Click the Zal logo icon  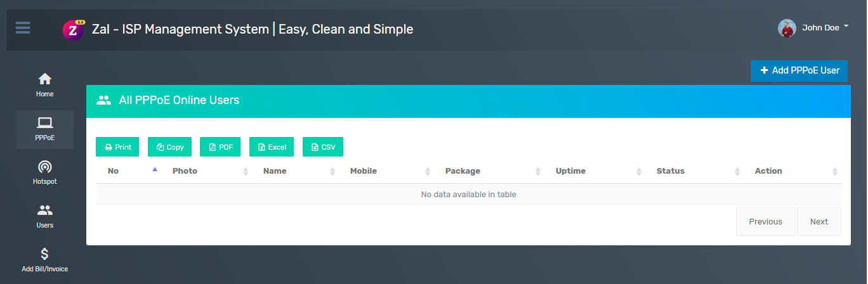74,30
